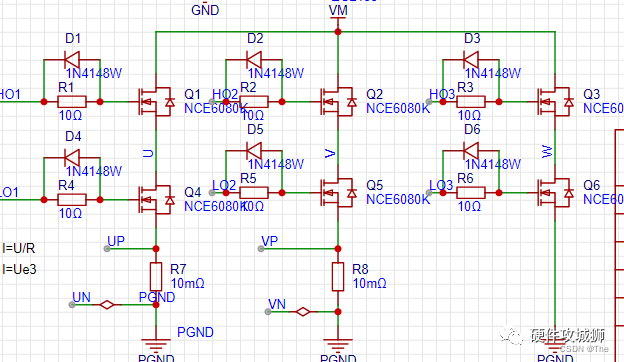Select the D3 diode symbol
The image size is (624, 362).
coord(471,60)
